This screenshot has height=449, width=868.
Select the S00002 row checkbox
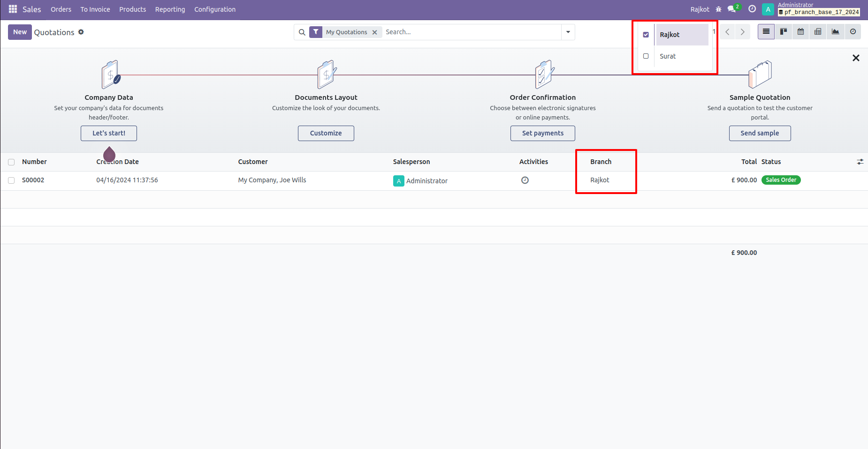(11, 180)
